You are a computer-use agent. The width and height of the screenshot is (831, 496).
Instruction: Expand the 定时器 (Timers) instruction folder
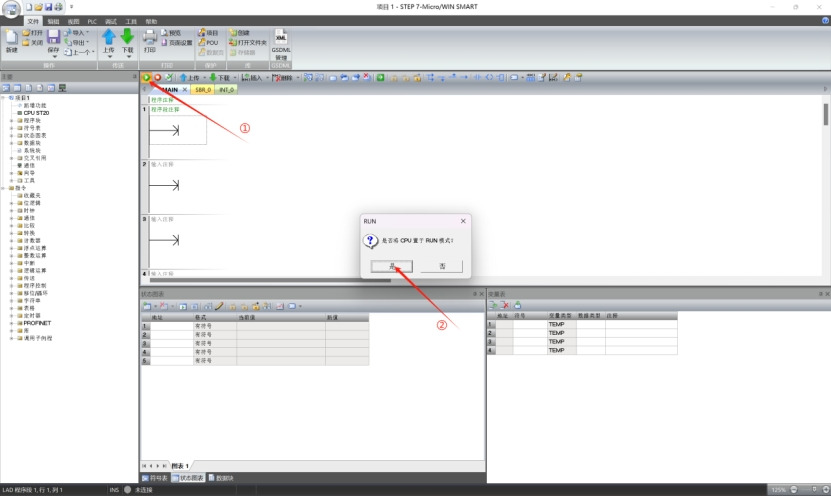pyautogui.click(x=12, y=315)
